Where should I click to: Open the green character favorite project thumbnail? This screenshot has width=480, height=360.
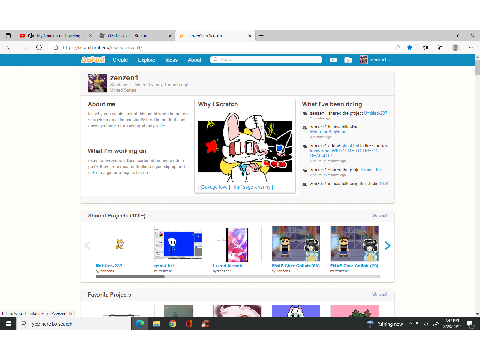point(354,311)
